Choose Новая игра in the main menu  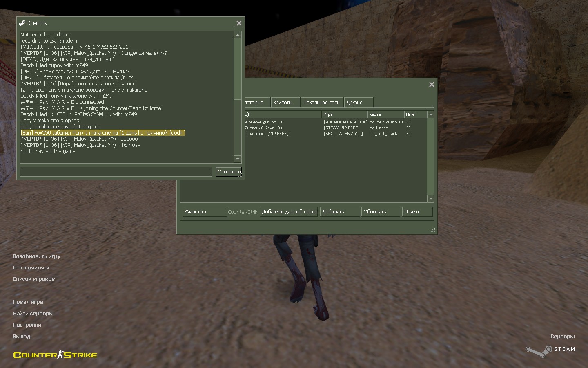[28, 302]
